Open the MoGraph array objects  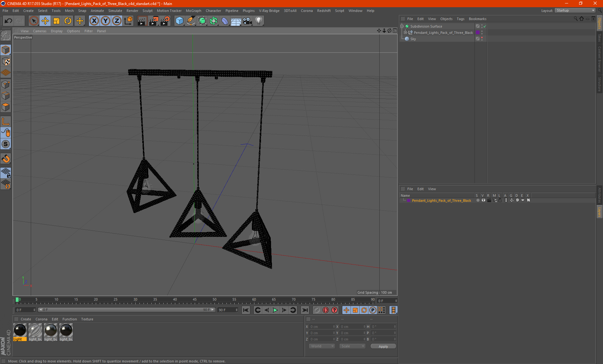[214, 21]
